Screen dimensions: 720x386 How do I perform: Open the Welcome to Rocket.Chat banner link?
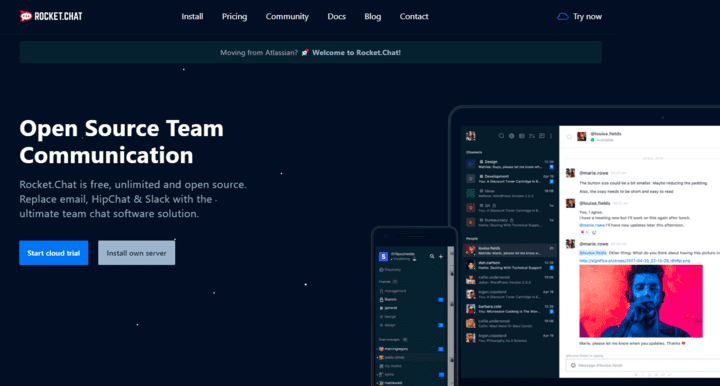click(x=356, y=53)
